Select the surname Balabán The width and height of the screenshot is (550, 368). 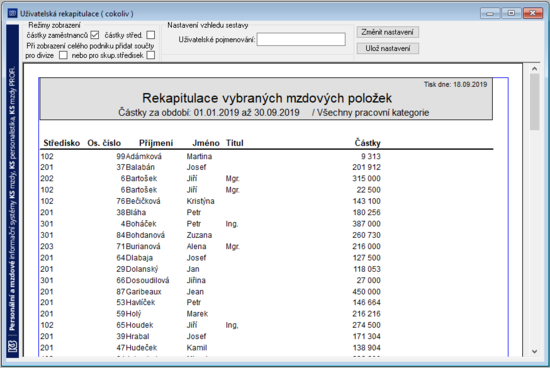pos(140,167)
